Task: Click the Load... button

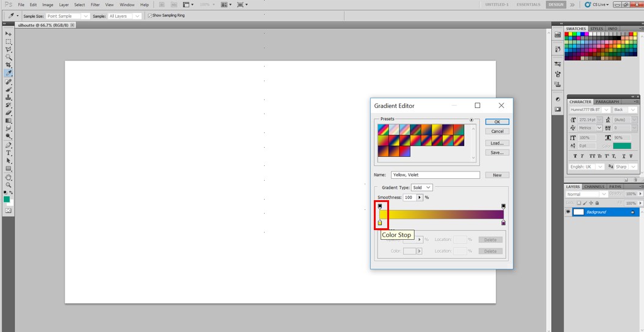Action: coord(497,143)
